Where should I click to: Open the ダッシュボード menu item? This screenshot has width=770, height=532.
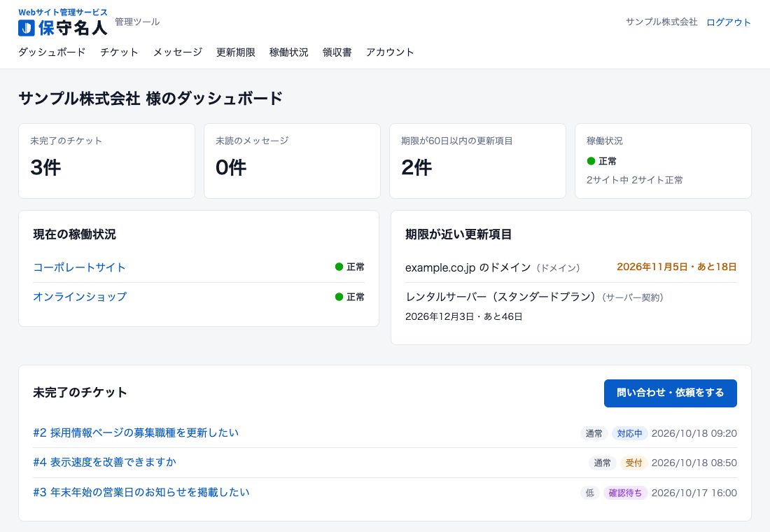[52, 52]
